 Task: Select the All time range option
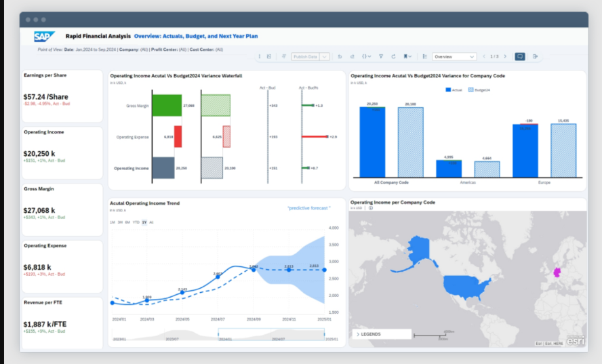(151, 222)
